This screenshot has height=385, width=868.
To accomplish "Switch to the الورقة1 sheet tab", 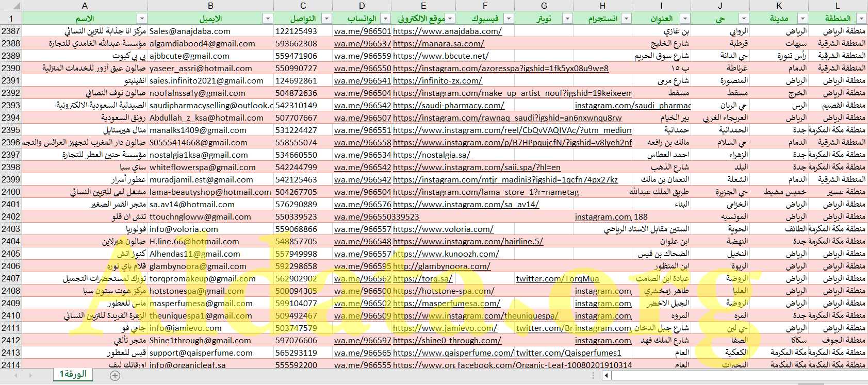I will tap(73, 374).
